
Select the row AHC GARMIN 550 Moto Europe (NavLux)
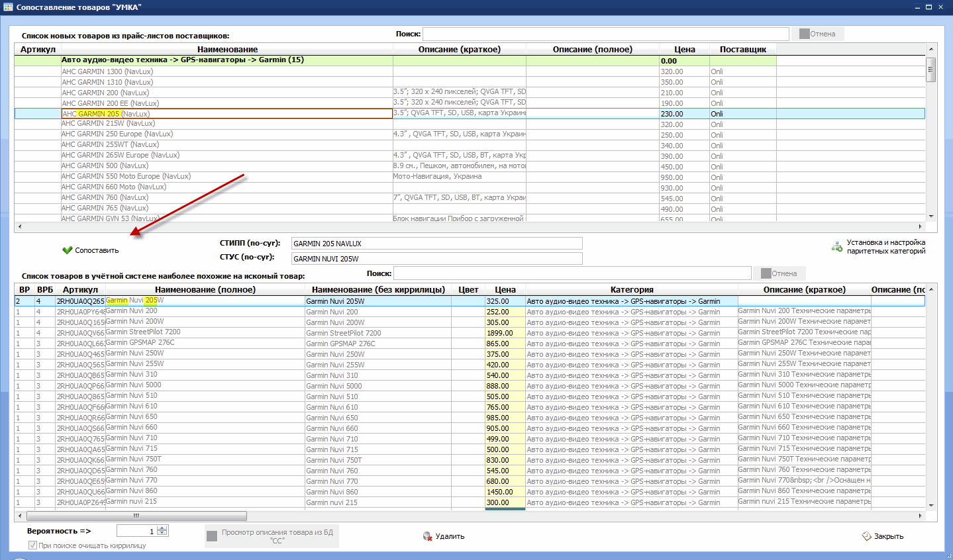pos(470,177)
